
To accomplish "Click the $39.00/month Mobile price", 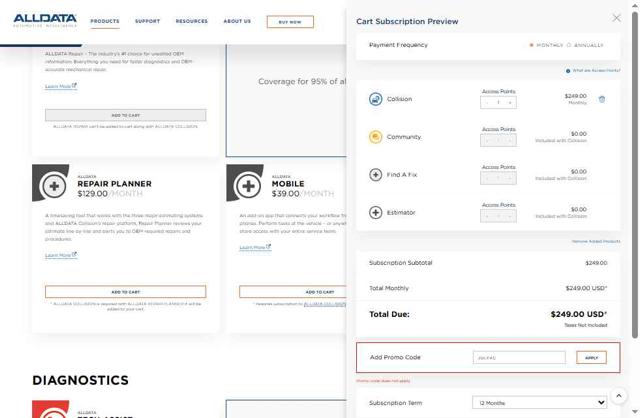I will coord(303,193).
